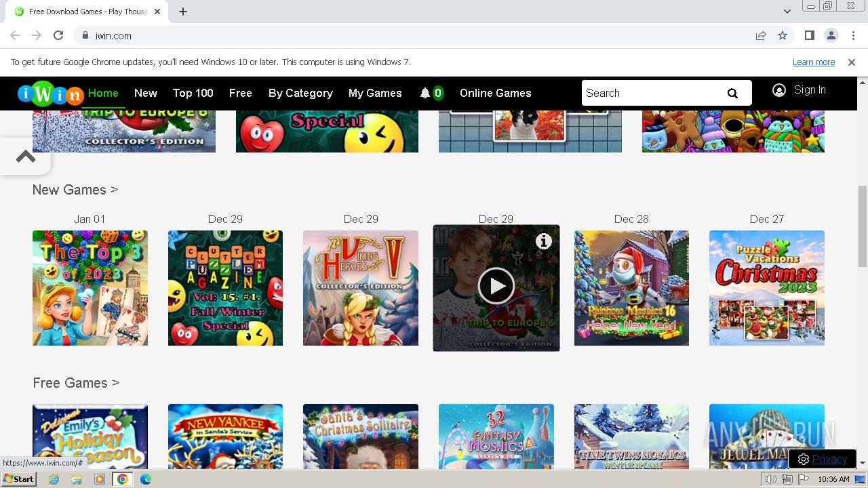Open the My Games menu item
868x488 pixels.
[x=375, y=93]
